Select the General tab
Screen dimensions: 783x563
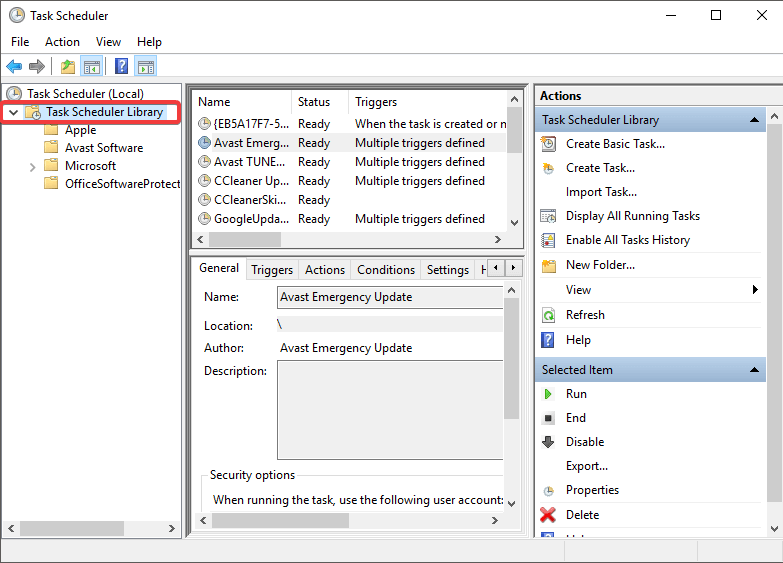coord(219,268)
